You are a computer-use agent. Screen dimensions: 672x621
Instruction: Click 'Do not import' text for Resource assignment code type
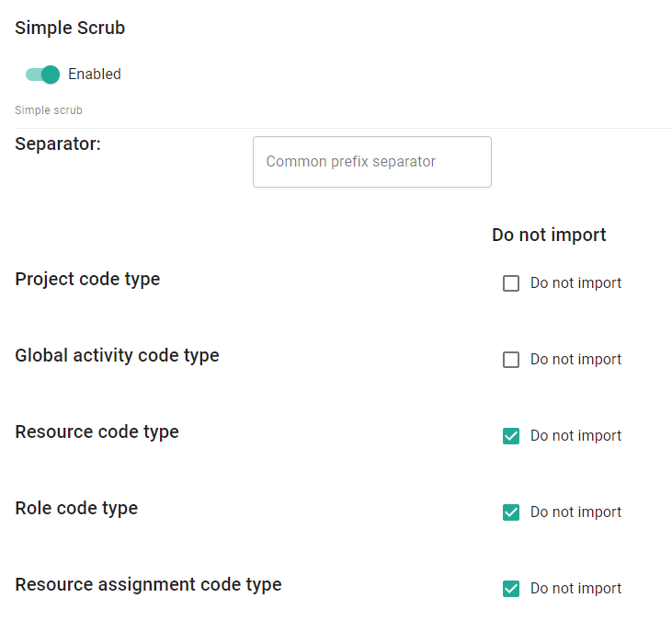(x=575, y=589)
